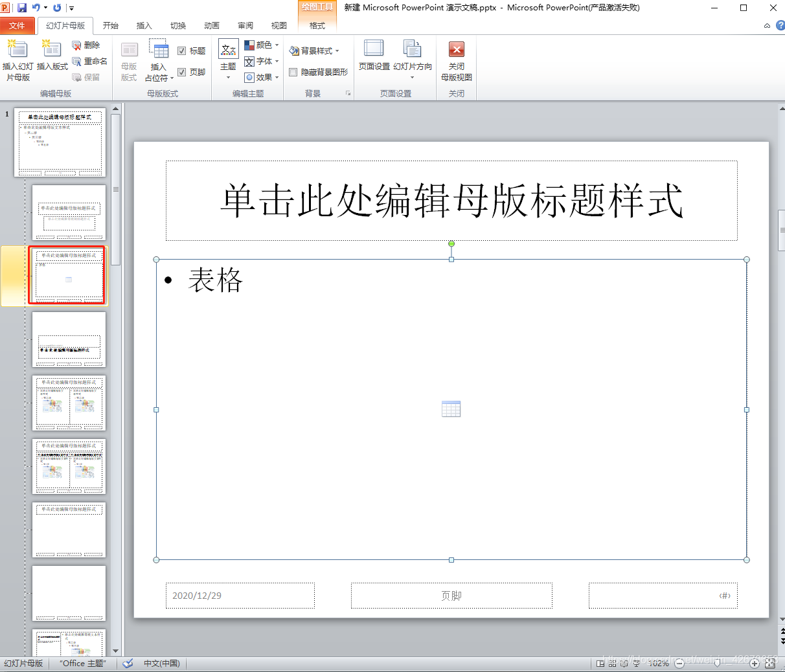Open the Drawing Tools Format tab
Image resolution: width=785 pixels, height=672 pixels.
pyautogui.click(x=317, y=25)
